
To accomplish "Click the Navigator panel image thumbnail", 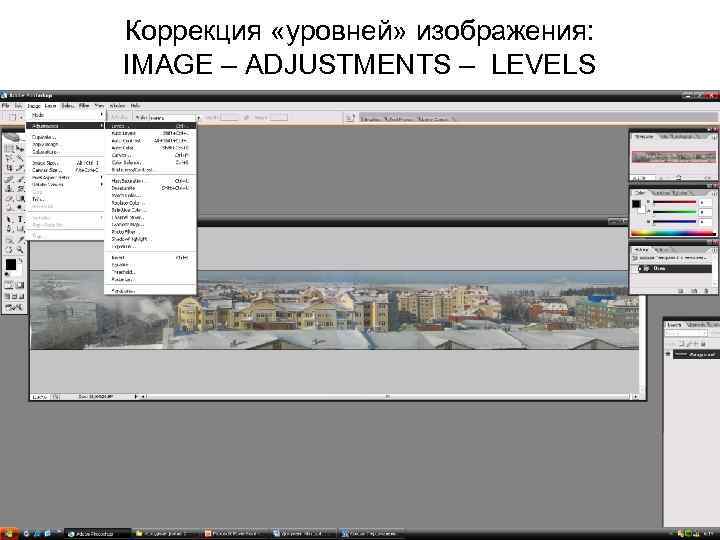I will point(673,157).
